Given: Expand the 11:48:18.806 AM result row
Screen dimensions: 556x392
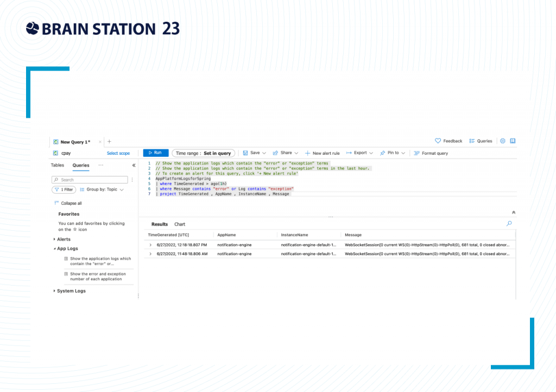Looking at the screenshot, I should click(x=150, y=254).
